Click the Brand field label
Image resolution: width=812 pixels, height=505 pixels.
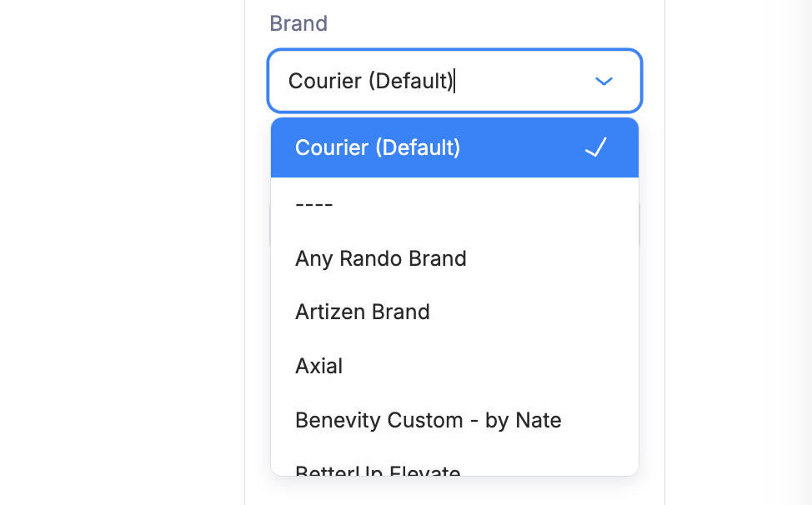tap(298, 23)
